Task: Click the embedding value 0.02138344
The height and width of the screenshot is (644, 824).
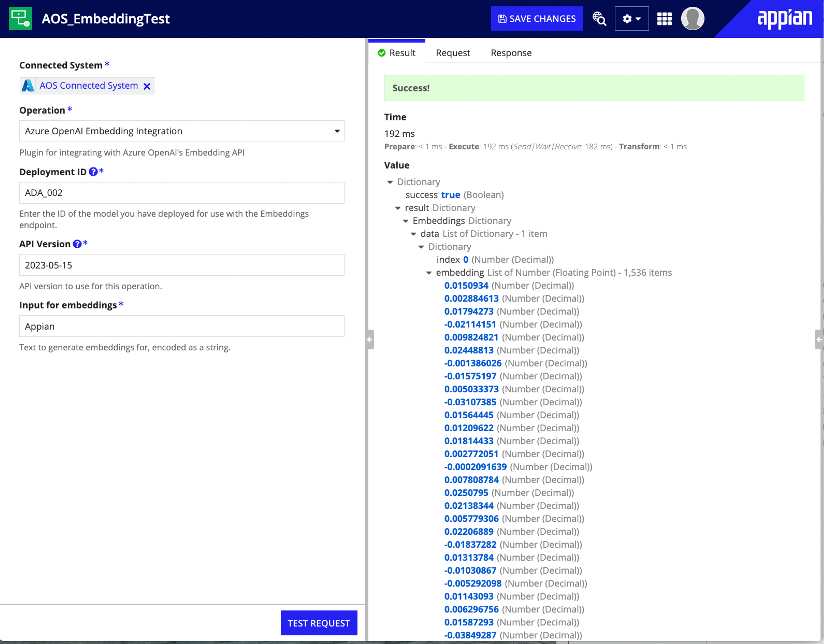Action: [469, 506]
